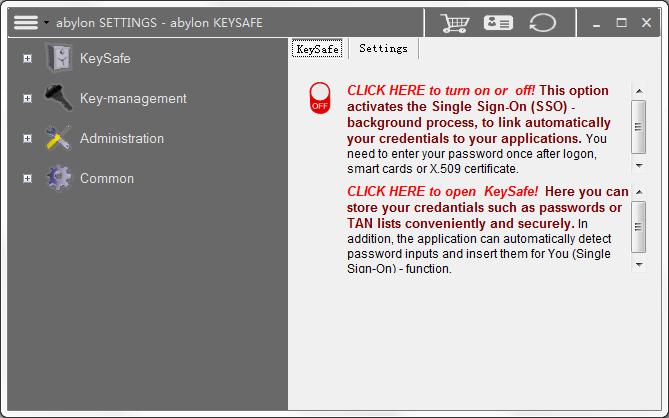Click the Common gear icon
The image size is (669, 418).
pos(58,178)
